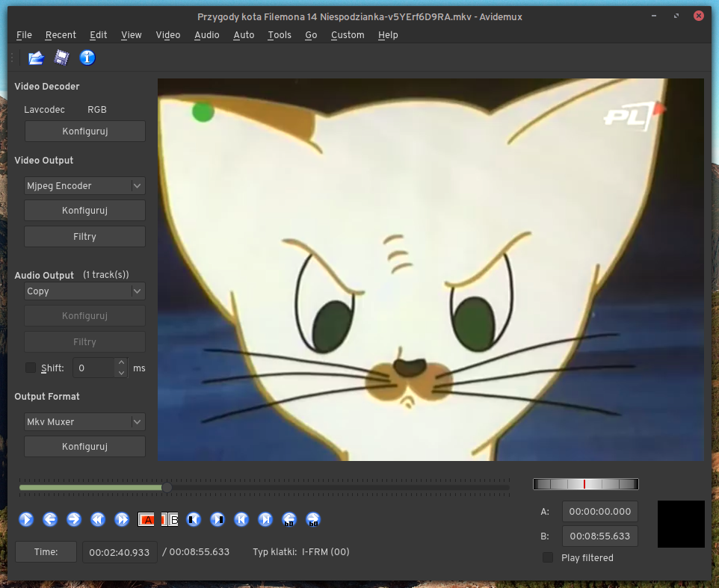Image resolution: width=719 pixels, height=588 pixels.
Task: Click the current time field 00:02:40.933
Action: (x=120, y=552)
